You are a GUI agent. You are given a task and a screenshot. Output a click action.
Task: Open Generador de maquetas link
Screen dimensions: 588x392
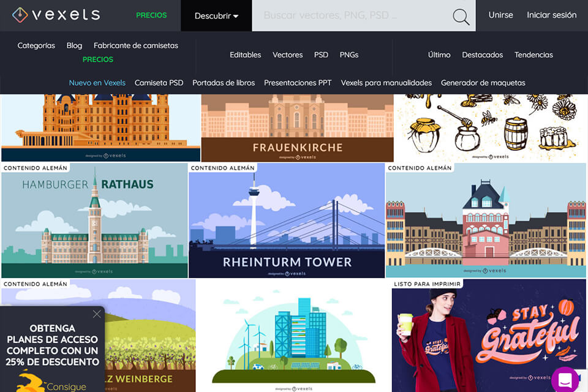click(483, 83)
